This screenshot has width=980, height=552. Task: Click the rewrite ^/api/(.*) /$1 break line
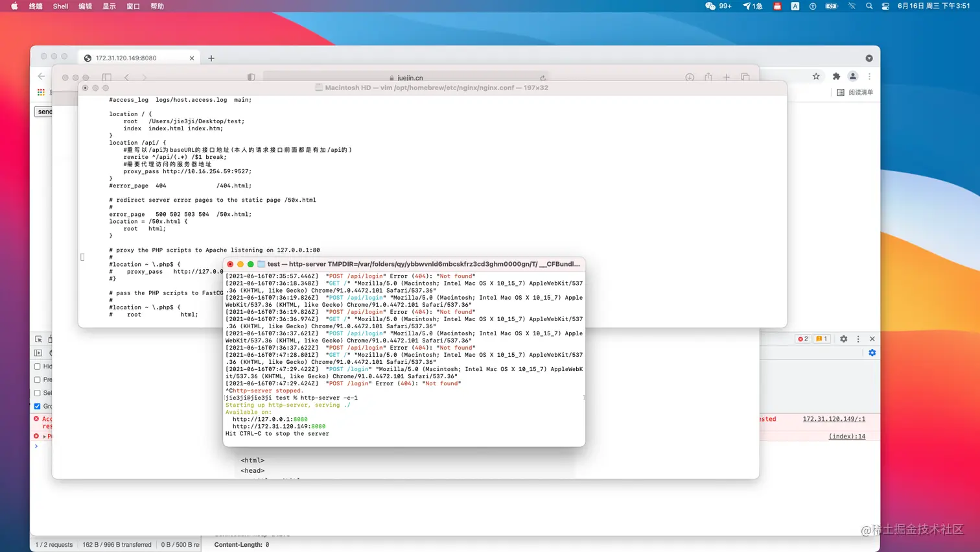175,157
